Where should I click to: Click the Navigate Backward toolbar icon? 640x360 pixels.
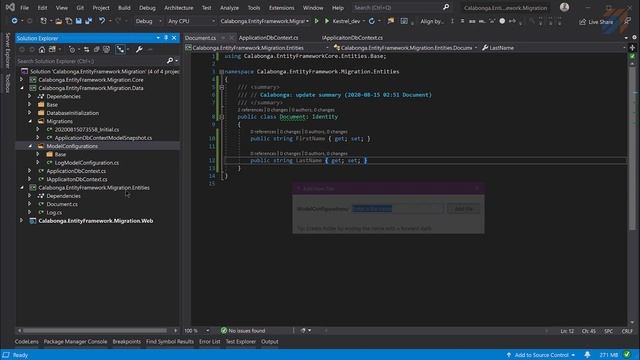pos(14,21)
